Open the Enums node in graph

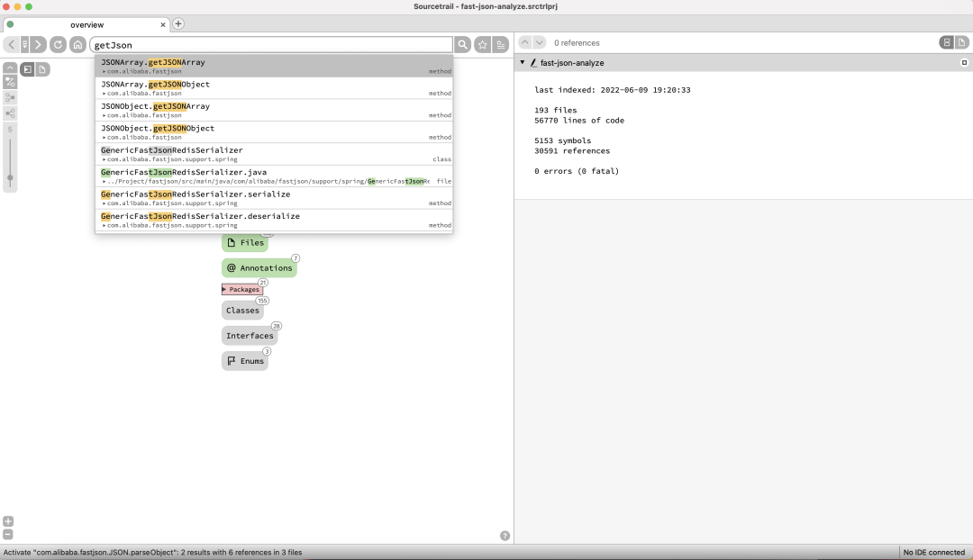[x=245, y=361]
